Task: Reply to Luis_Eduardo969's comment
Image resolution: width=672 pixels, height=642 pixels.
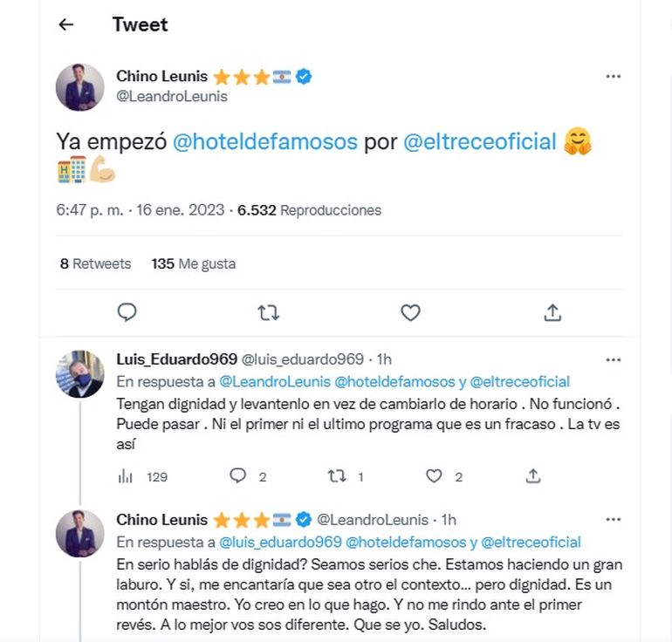Action: (x=238, y=476)
